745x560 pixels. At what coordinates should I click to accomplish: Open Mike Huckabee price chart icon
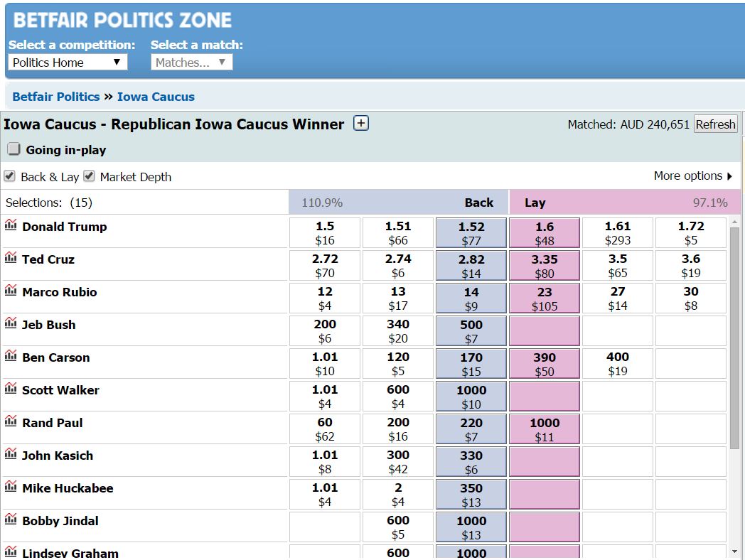click(11, 486)
